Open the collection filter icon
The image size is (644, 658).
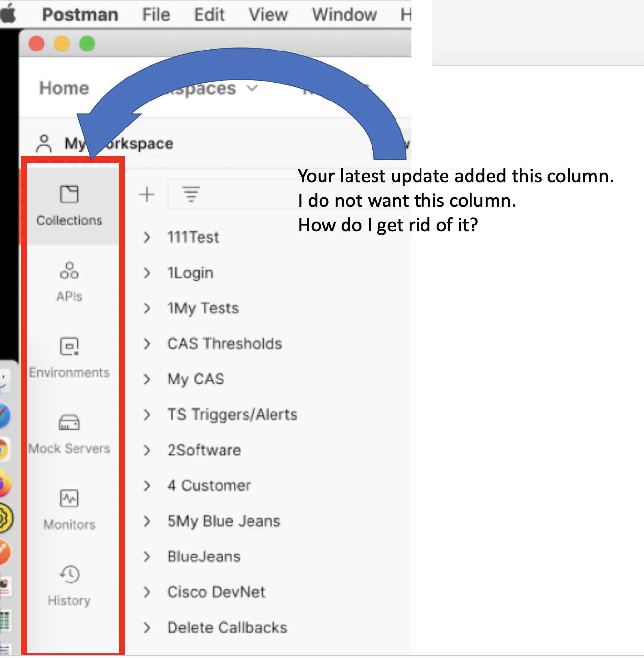point(190,194)
